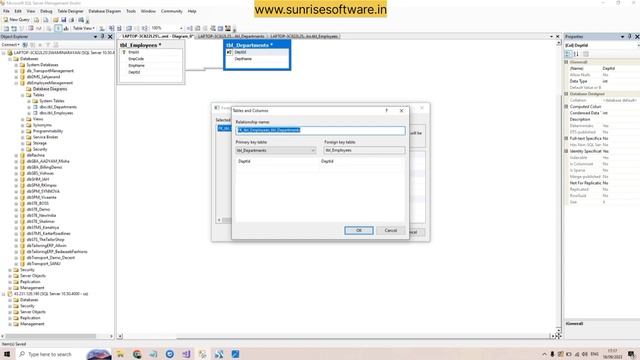Click the Foreign key table field tbl_Employees

(364, 150)
